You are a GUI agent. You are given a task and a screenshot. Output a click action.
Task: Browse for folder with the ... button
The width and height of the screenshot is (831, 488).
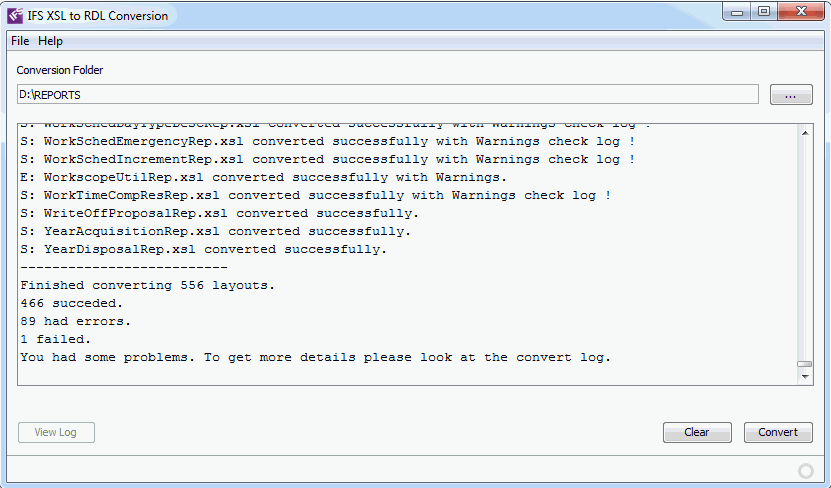coord(791,95)
